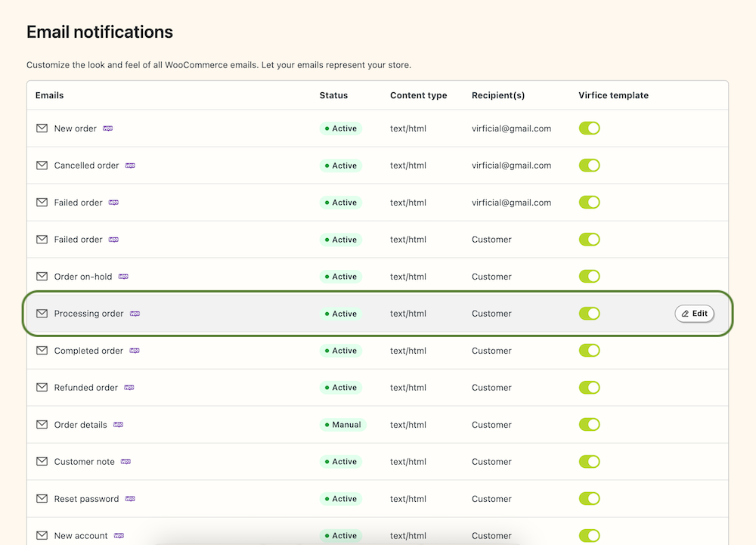Click the Woo badge next to New order

108,129
